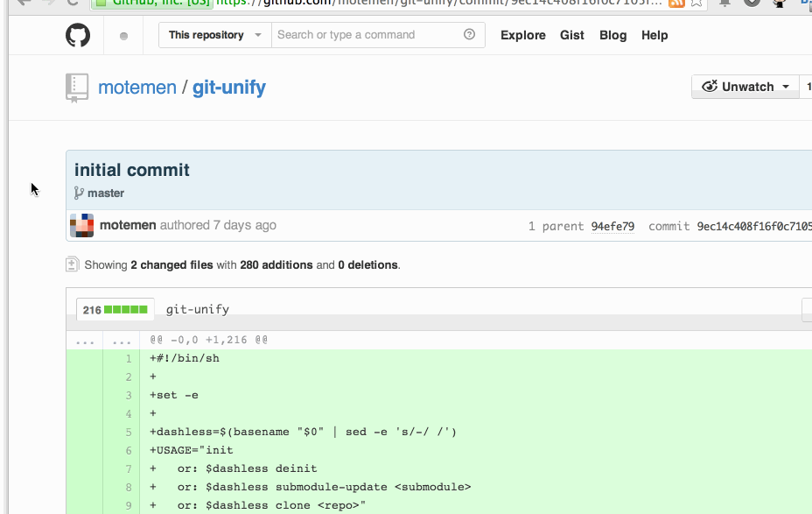
Task: Click line number 1 in the diff
Action: pyautogui.click(x=129, y=358)
